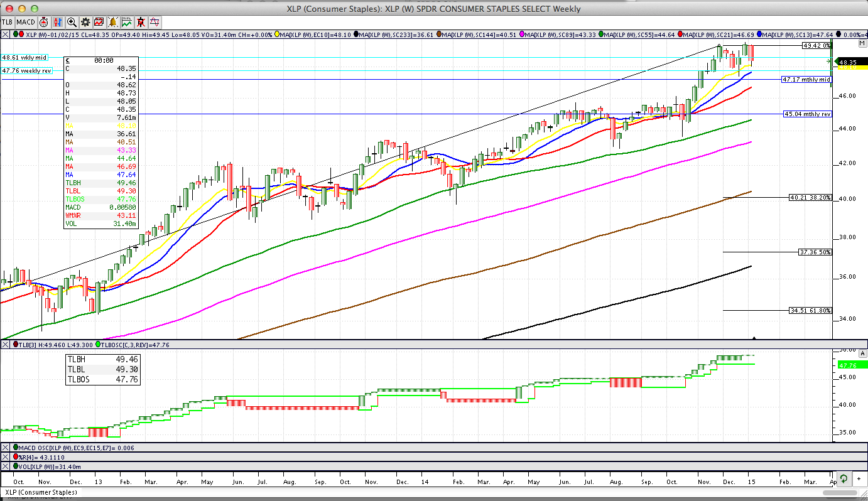Click the crossed-out drawing removal icon

coord(141,22)
